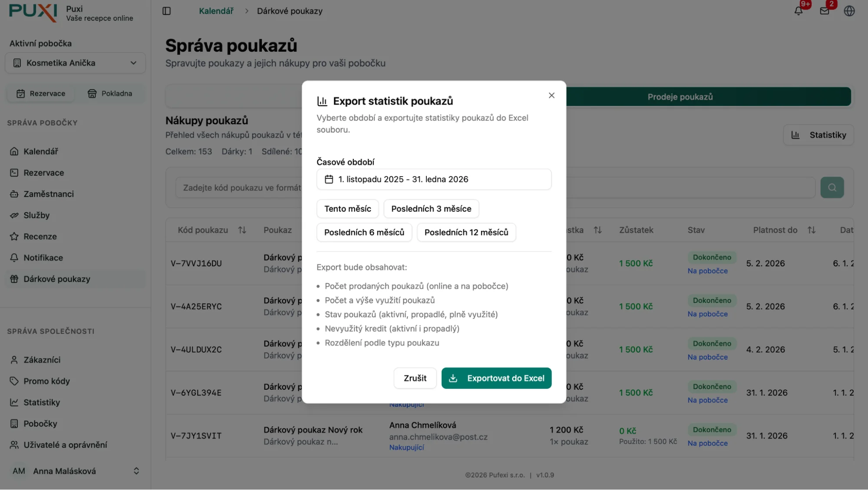Screen dimensions: 868x490
Task: Click the search magnifier button
Action: click(x=832, y=187)
